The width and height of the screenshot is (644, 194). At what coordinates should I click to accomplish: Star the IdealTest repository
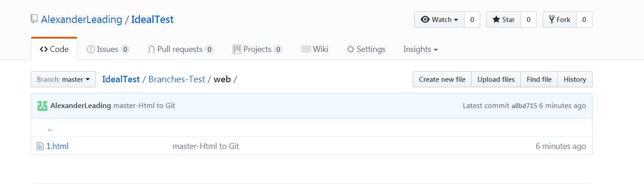click(503, 20)
